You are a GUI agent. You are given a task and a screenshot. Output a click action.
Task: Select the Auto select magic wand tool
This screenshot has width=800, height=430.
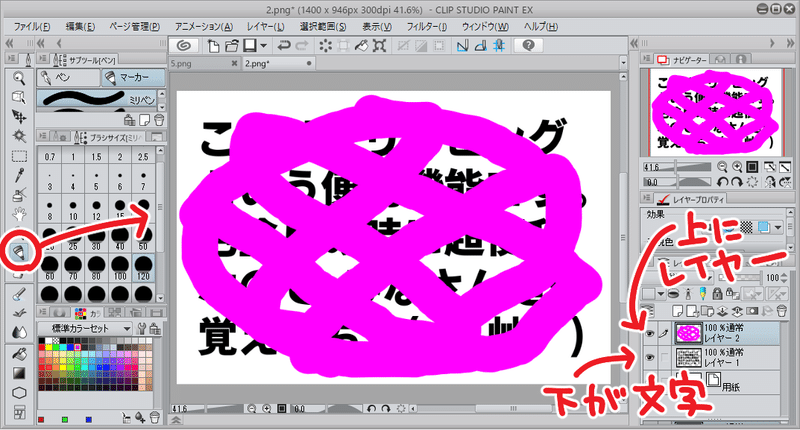[x=19, y=136]
